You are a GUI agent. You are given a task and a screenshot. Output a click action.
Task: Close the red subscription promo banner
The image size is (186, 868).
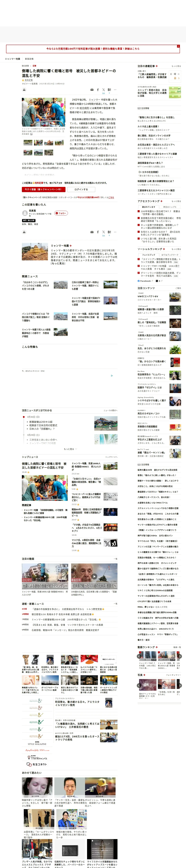click(178, 46)
